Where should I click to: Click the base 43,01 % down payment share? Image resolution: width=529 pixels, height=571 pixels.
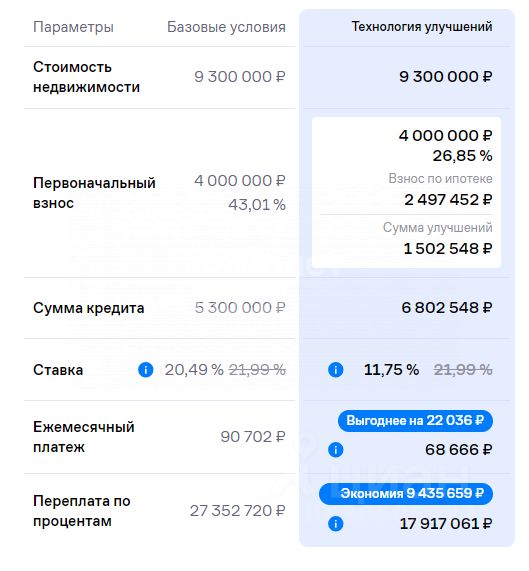point(257,205)
